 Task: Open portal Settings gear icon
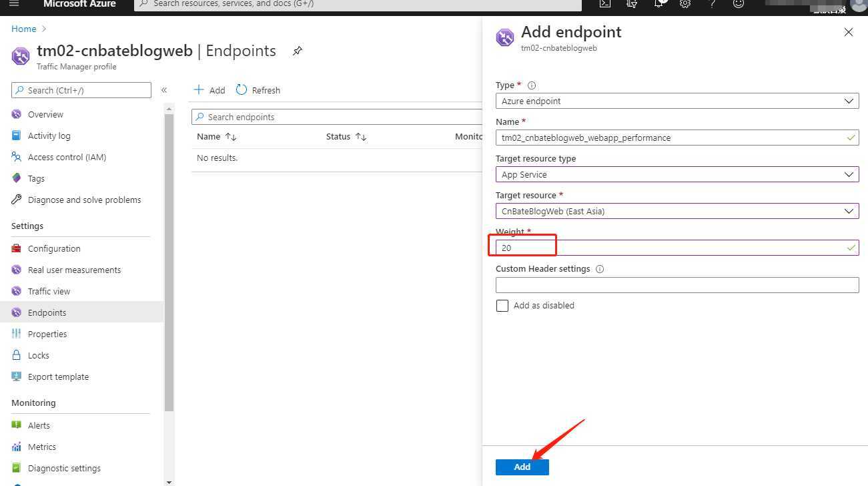(685, 3)
